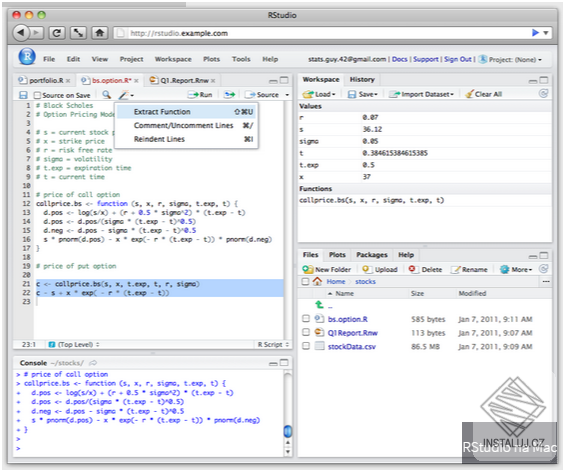Image resolution: width=564 pixels, height=470 pixels.
Task: Tick the checkbox for Q1Report.Rnw
Action: (306, 332)
